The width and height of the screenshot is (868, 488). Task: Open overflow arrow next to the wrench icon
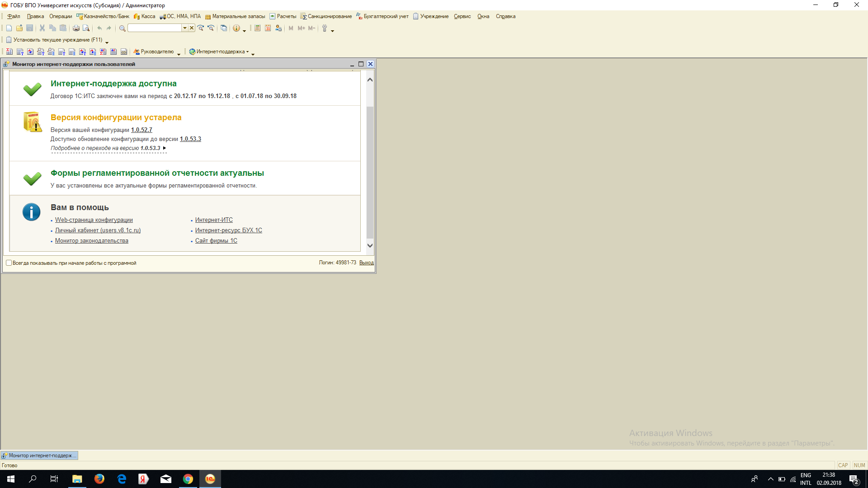point(333,30)
